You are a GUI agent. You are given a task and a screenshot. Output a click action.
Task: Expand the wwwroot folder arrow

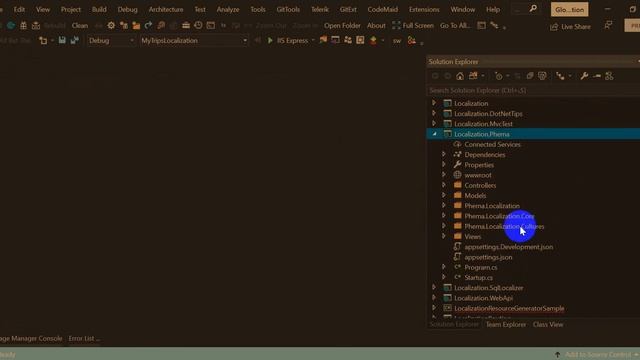tap(444, 175)
